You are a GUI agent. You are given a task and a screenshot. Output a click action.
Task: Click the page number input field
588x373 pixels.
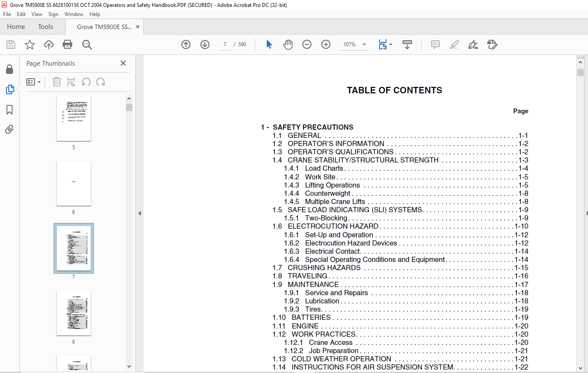click(x=225, y=45)
